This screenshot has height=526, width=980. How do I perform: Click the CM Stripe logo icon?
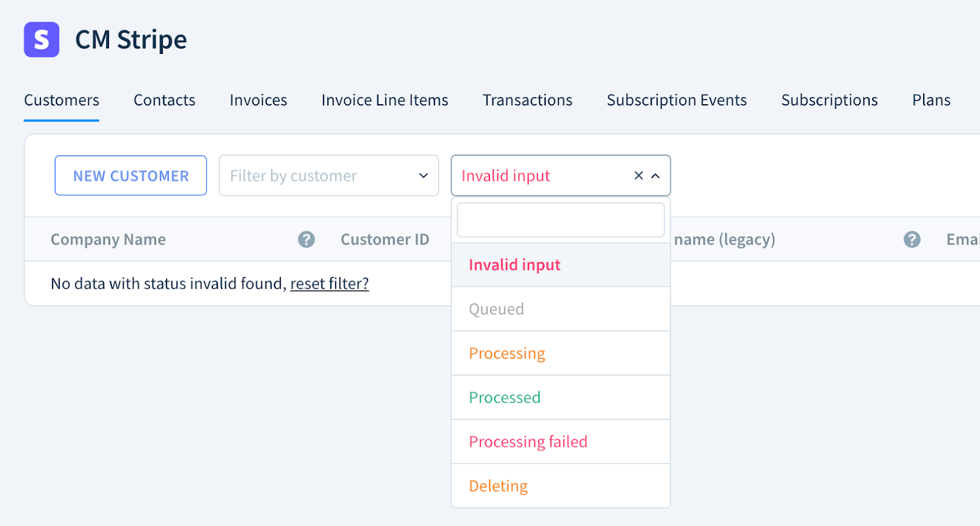tap(42, 40)
